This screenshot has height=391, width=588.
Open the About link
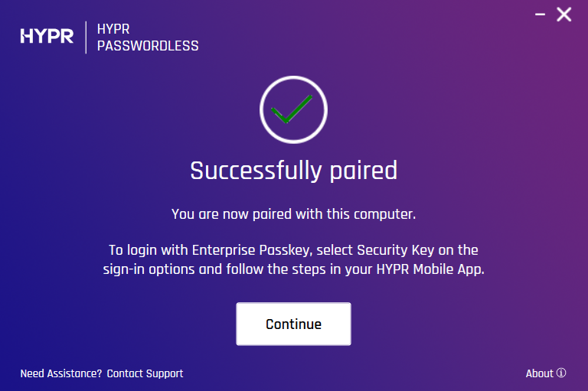click(539, 373)
